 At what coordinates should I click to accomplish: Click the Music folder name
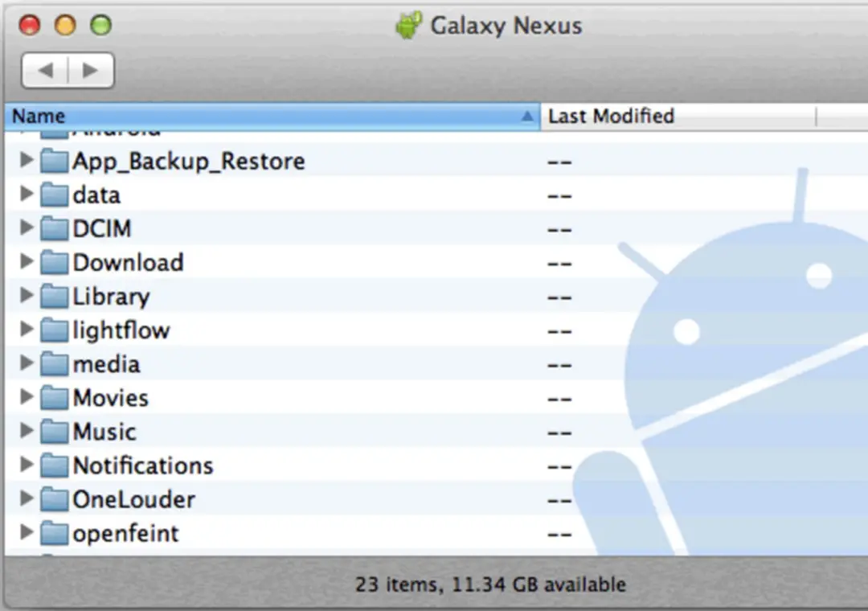(x=104, y=432)
